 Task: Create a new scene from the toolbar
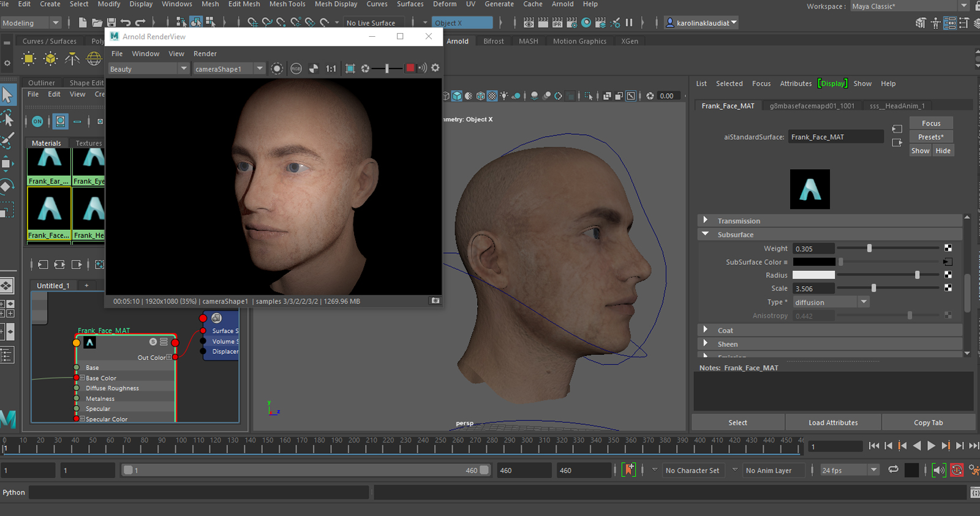(x=83, y=23)
